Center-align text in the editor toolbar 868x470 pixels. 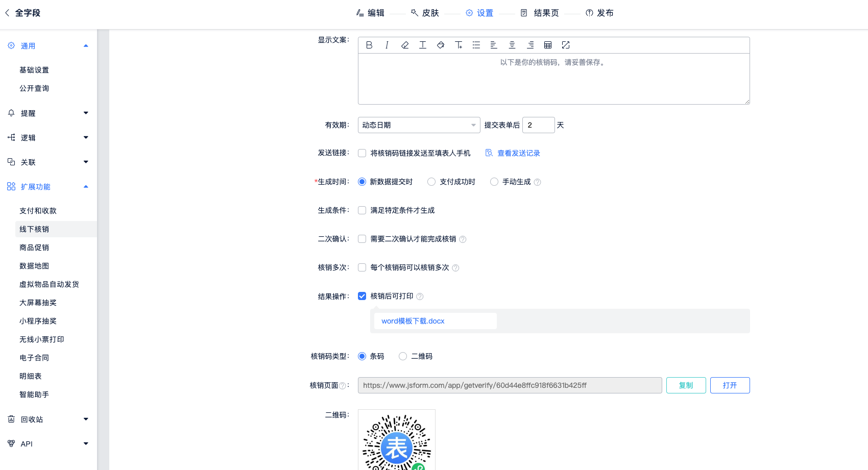pyautogui.click(x=512, y=45)
